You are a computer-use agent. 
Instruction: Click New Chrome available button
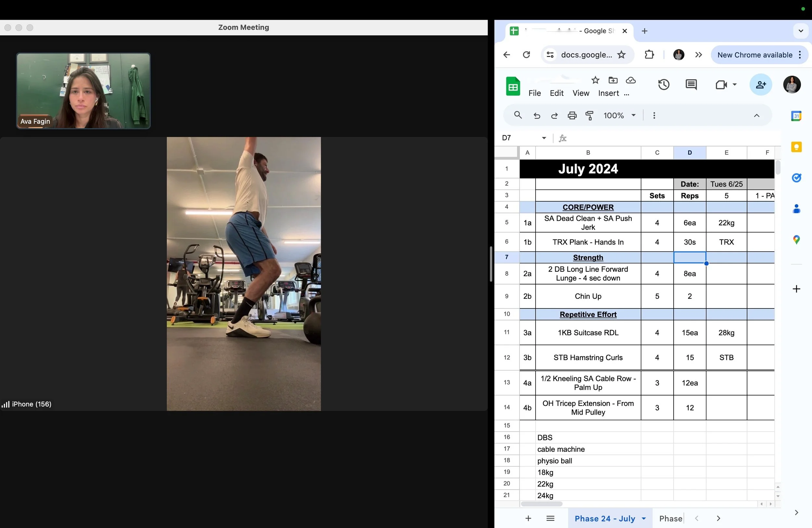pyautogui.click(x=754, y=55)
